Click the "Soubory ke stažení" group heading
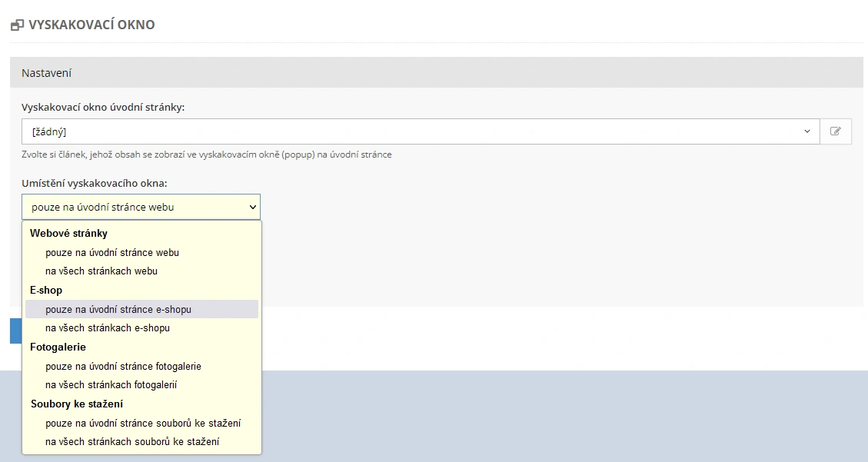The height and width of the screenshot is (462, 868). (77, 404)
